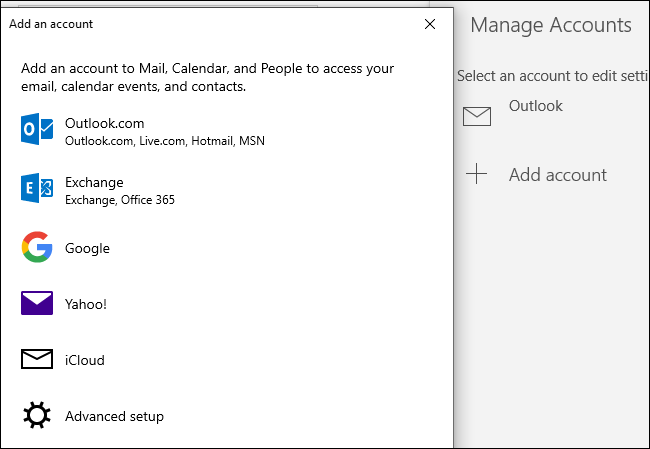
Task: Click the purple Yahoo envelope icon
Action: pyautogui.click(x=37, y=304)
